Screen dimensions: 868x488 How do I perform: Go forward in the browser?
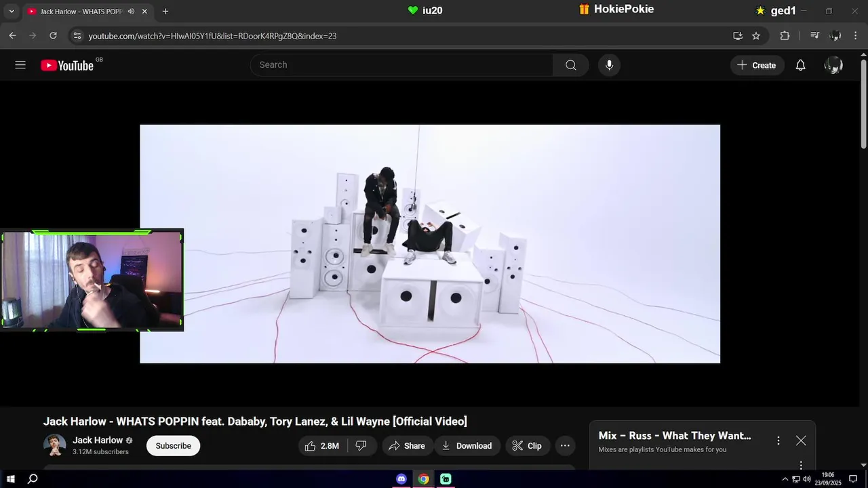pyautogui.click(x=33, y=35)
